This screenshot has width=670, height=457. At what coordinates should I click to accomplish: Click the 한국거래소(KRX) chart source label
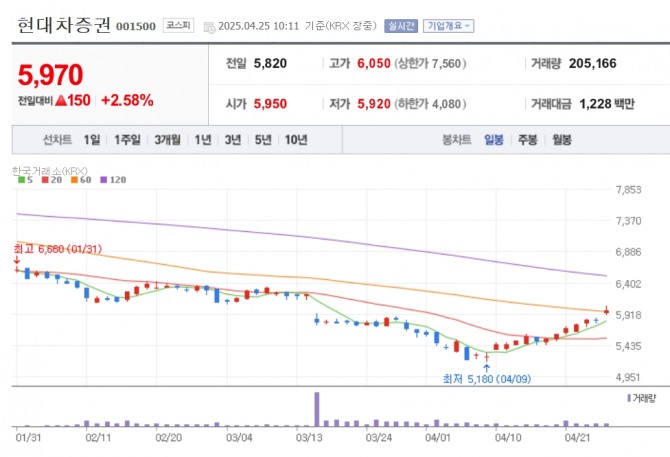pos(50,171)
